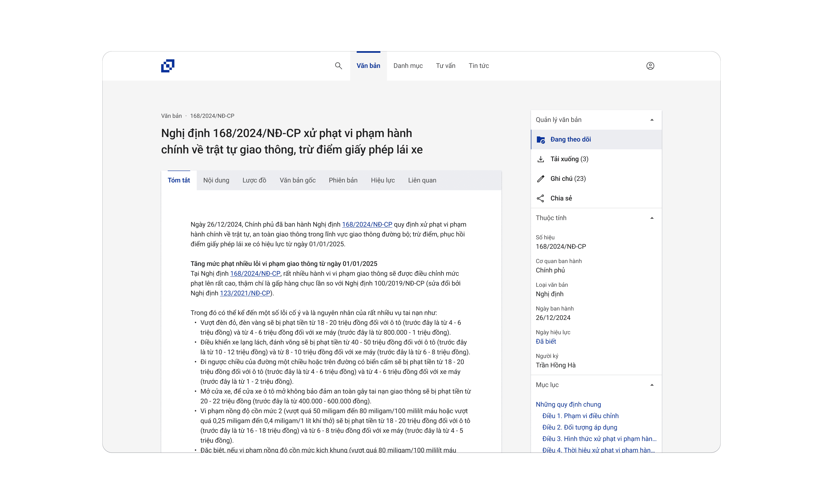Open the Hiệu lực tab

382,180
